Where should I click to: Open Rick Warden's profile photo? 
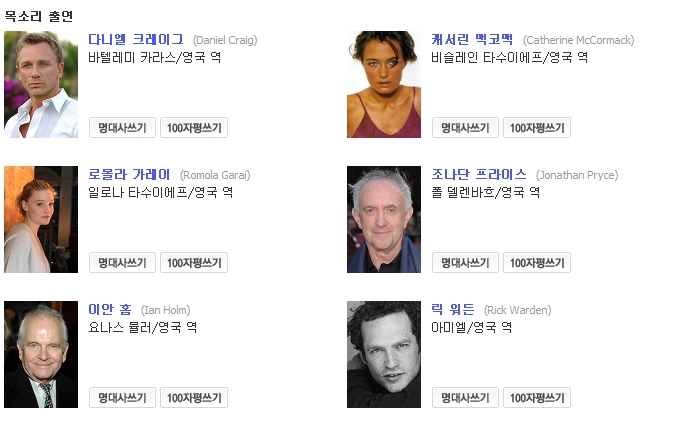[x=384, y=355]
